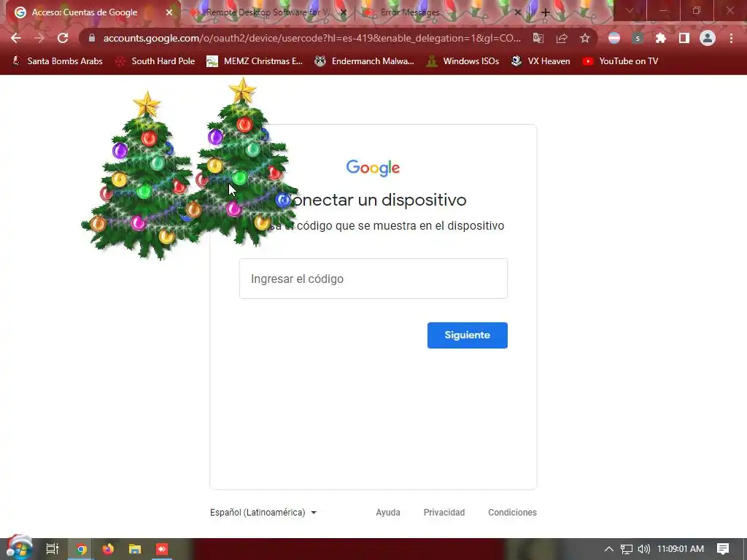Open File Explorer from the taskbar
The height and width of the screenshot is (560, 747).
[135, 549]
